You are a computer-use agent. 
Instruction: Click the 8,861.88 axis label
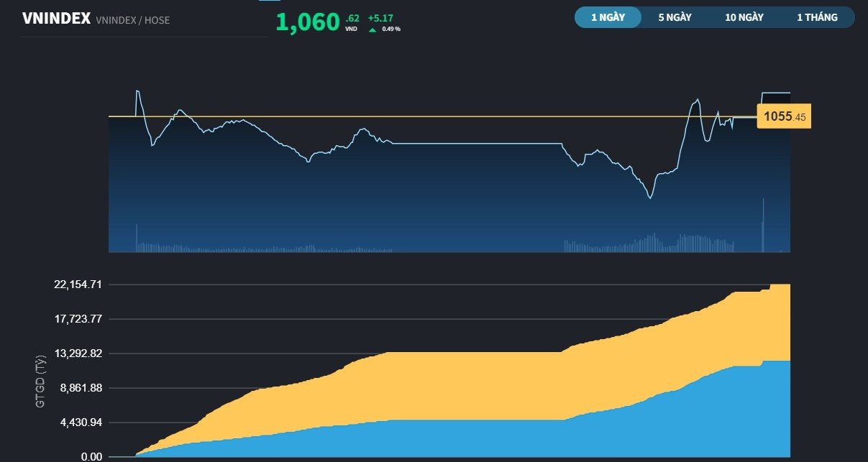[81, 388]
